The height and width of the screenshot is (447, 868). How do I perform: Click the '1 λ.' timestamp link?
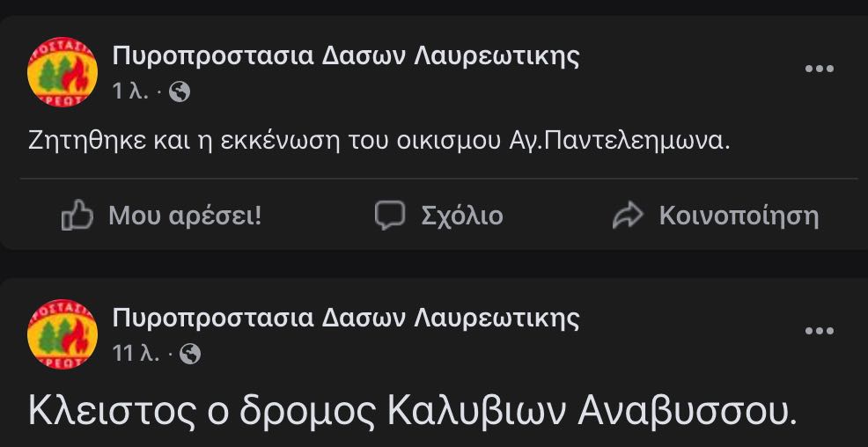coord(130,92)
